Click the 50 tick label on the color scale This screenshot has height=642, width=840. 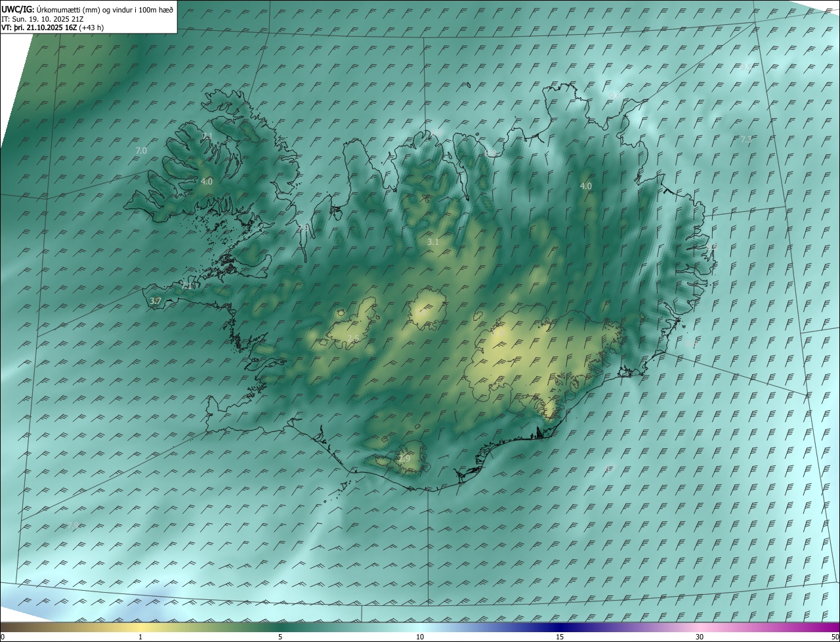pyautogui.click(x=835, y=637)
